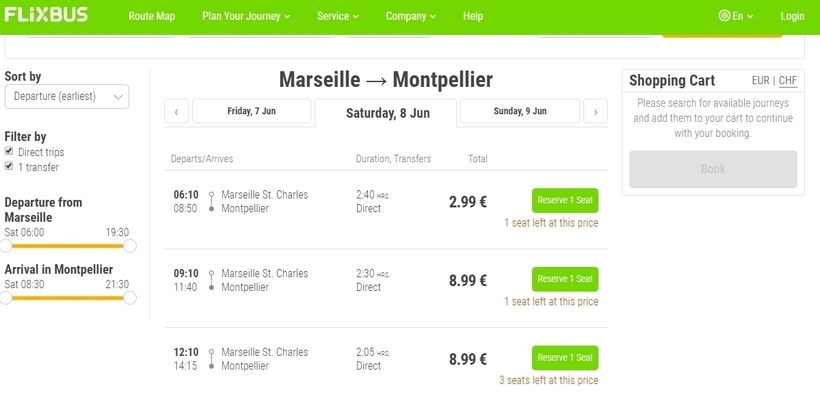Select the Sunday, 9 Jun tab

pos(520,111)
